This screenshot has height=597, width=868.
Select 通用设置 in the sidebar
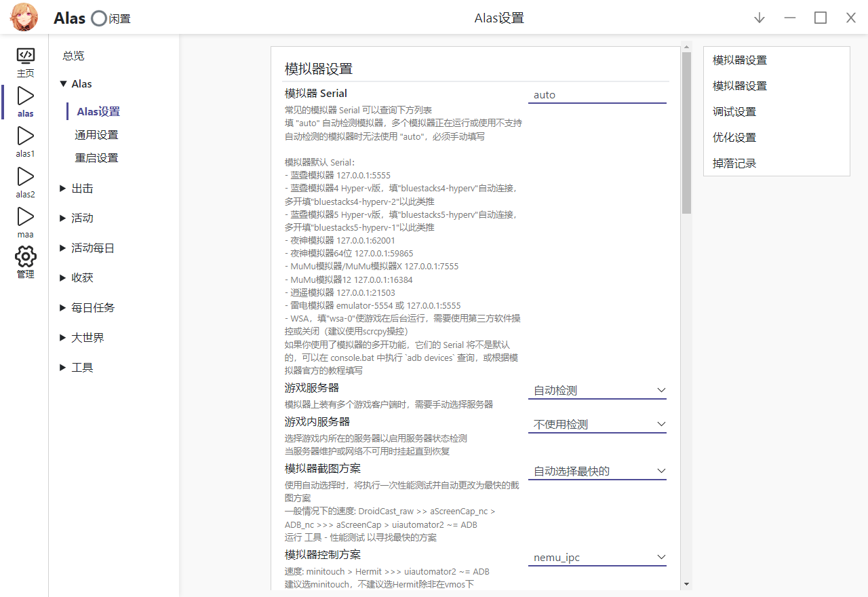point(96,135)
